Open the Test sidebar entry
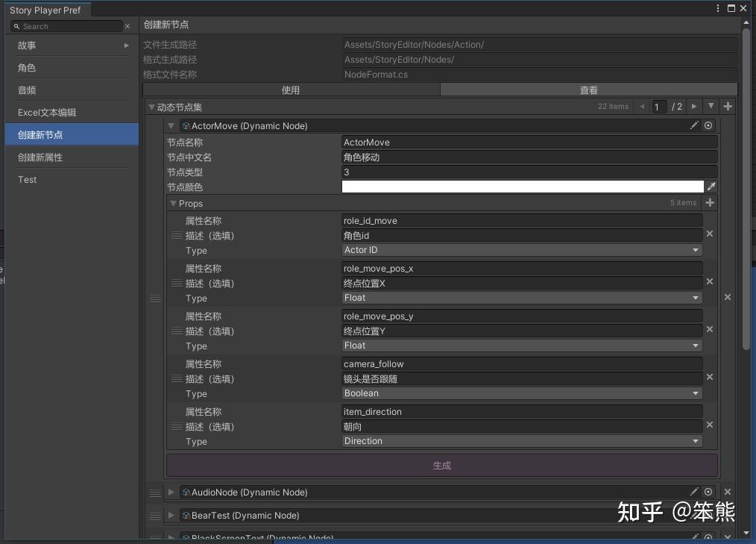Image resolution: width=756 pixels, height=544 pixels. click(x=27, y=180)
